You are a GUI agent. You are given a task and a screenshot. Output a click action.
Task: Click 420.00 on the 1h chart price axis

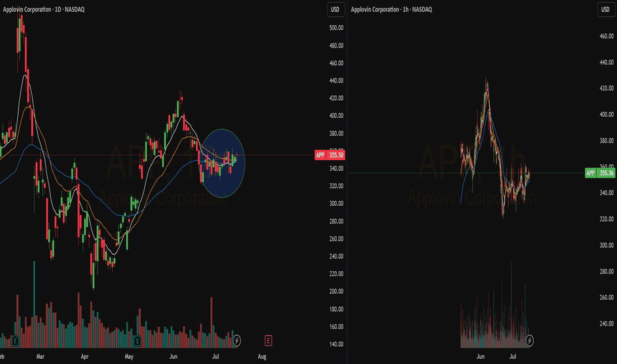tap(606, 88)
